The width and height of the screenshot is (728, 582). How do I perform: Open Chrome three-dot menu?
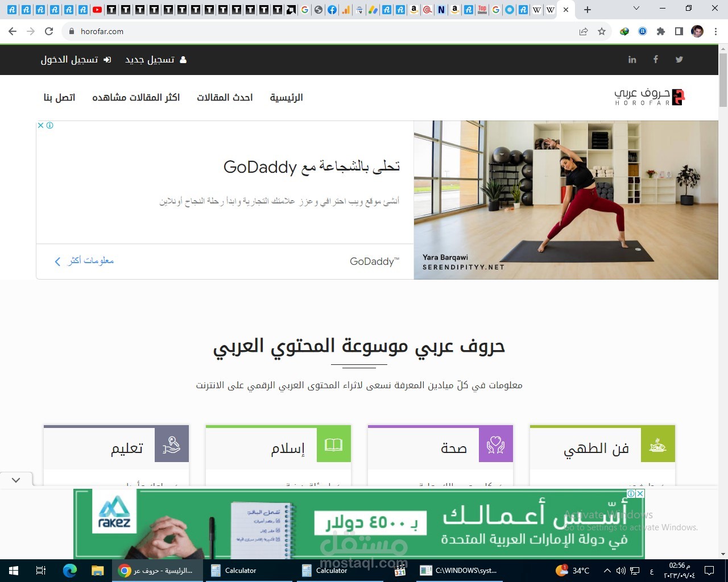click(x=715, y=31)
